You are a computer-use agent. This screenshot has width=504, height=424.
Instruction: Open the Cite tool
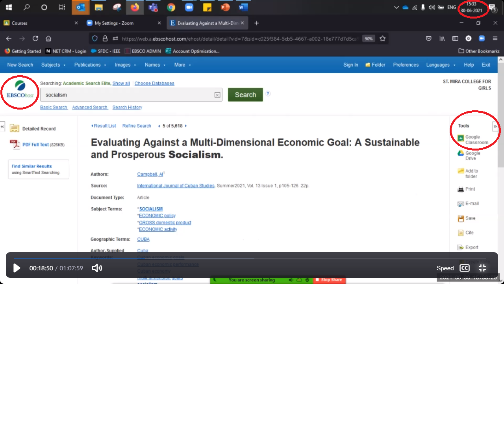point(469,232)
